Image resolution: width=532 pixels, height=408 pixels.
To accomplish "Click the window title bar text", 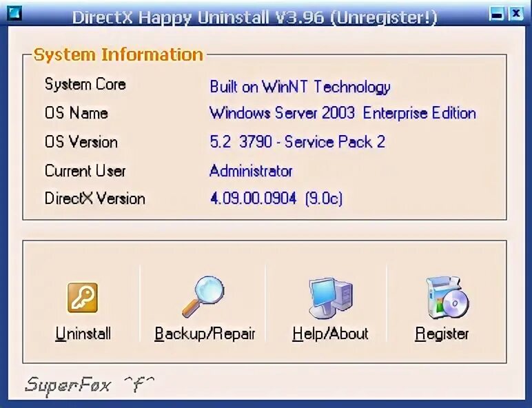I will [254, 17].
